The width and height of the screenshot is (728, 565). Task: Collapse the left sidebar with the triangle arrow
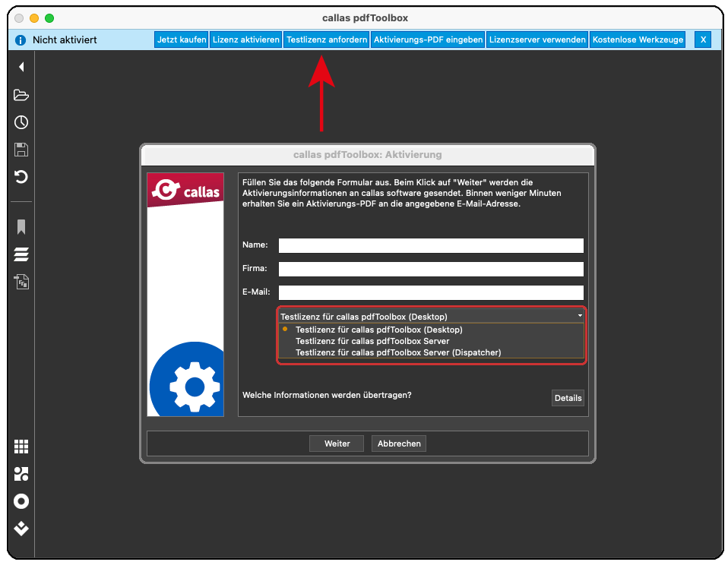tap(21, 67)
